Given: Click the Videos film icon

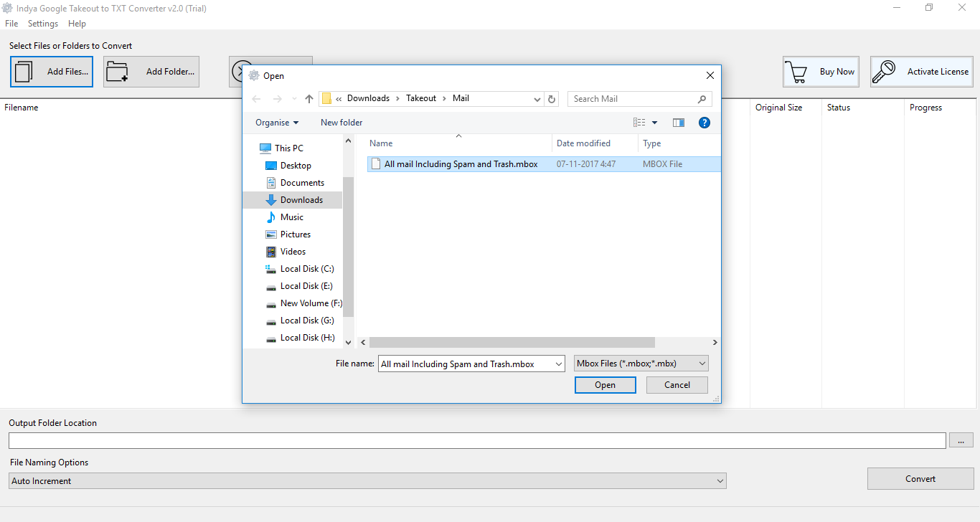Looking at the screenshot, I should 271,252.
